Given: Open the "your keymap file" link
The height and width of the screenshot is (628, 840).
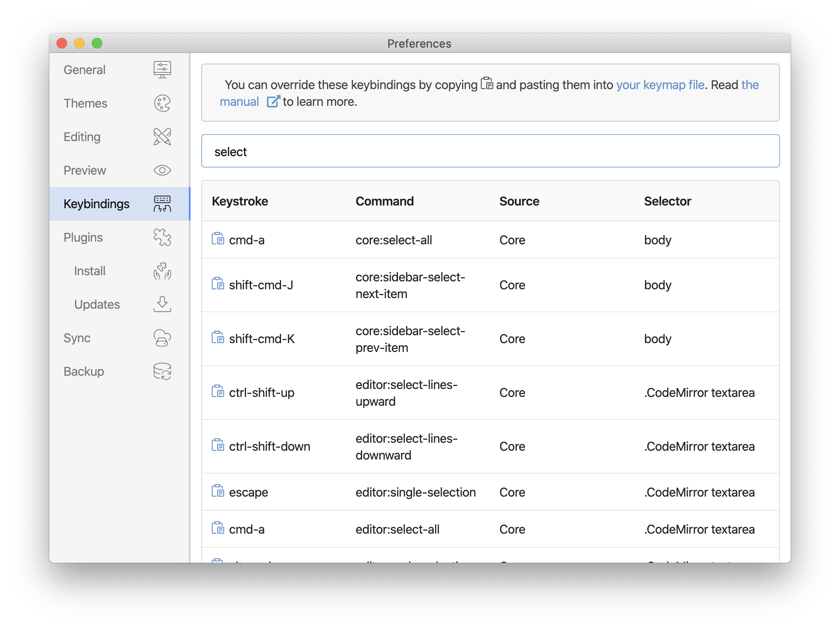Looking at the screenshot, I should point(660,85).
